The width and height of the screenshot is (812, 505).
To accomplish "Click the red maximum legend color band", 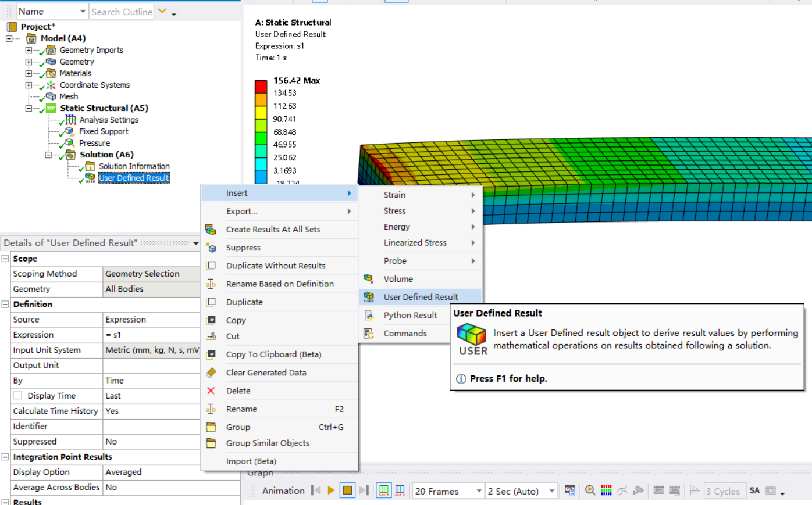I will pyautogui.click(x=261, y=87).
